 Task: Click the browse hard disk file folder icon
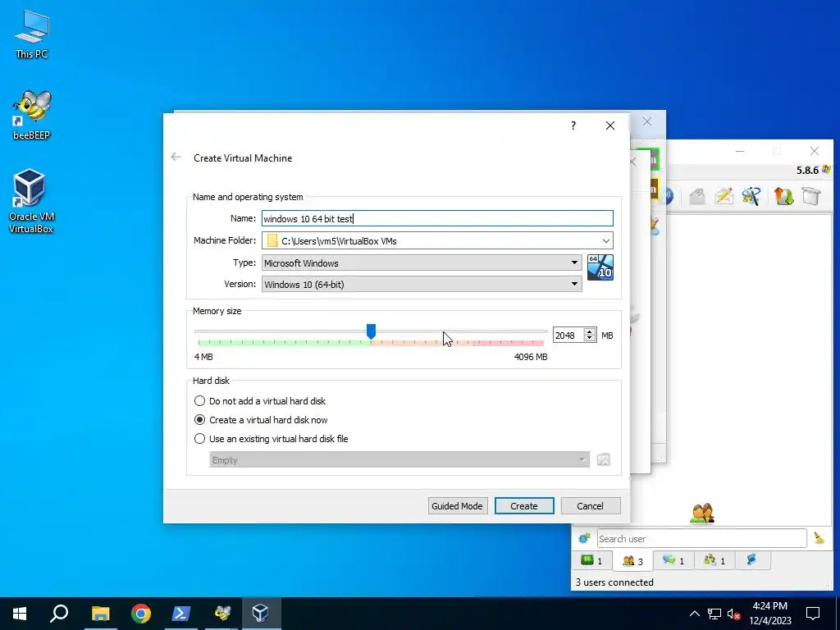click(x=603, y=459)
